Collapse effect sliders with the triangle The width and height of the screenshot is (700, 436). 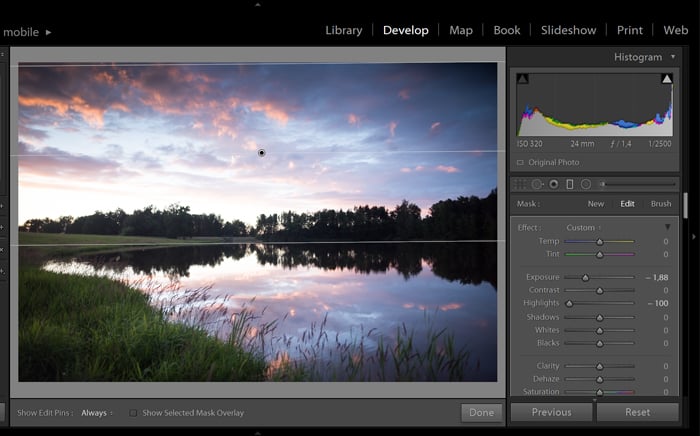667,227
